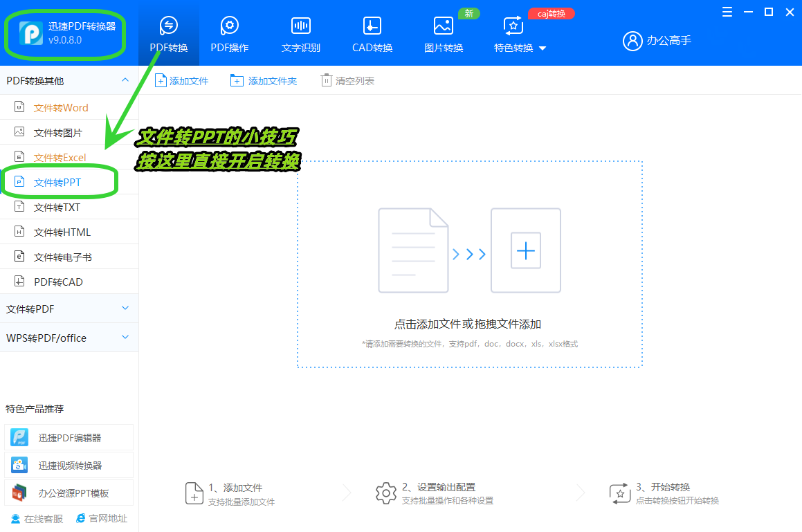Screen dimensions: 802x532
Task: Select PDF转CAD in sidebar
Action: coord(69,282)
